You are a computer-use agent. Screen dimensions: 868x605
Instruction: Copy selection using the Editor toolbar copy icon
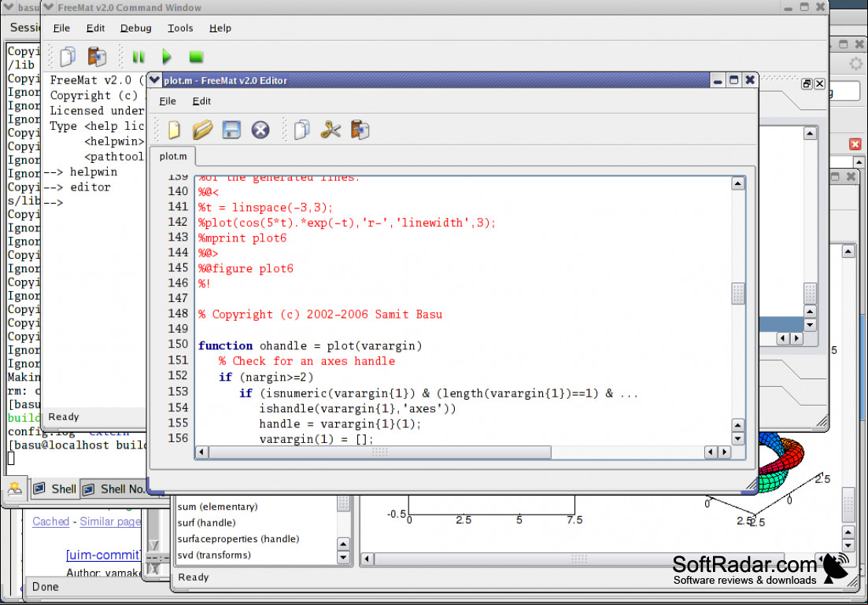tap(302, 130)
